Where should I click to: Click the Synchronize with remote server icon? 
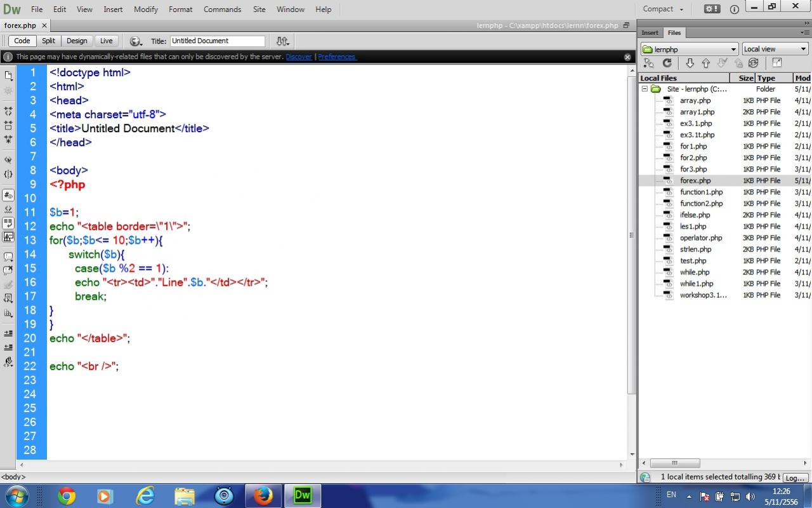[x=754, y=63]
